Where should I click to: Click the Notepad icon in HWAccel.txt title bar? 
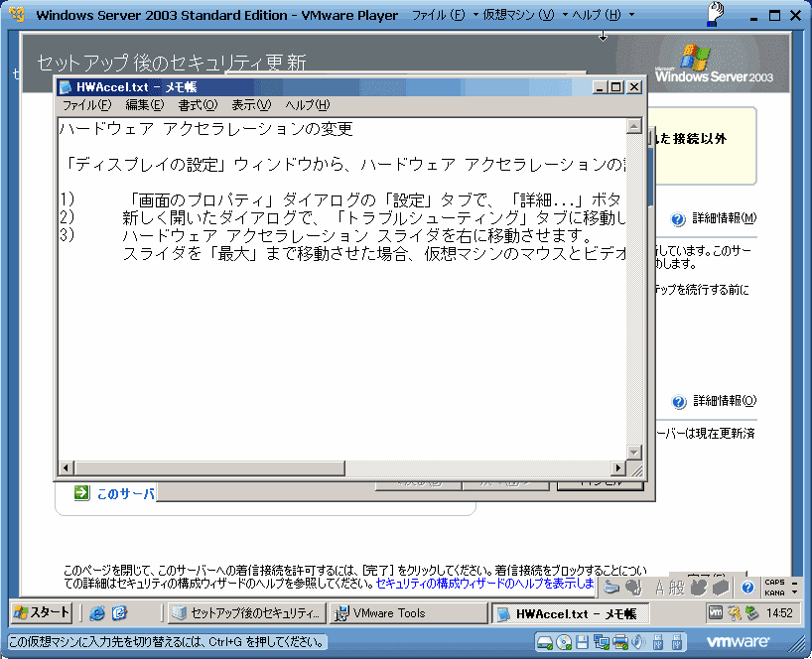click(66, 87)
